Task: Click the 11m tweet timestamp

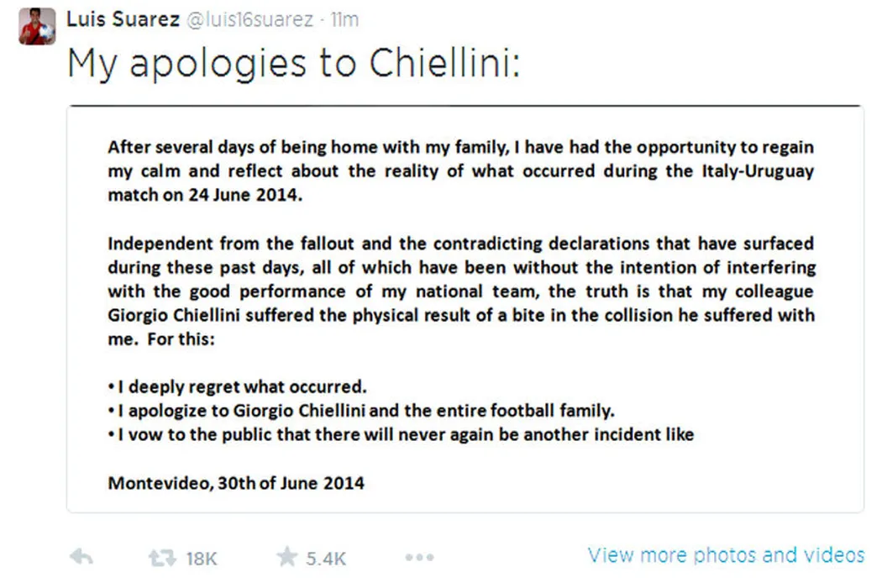Action: (x=344, y=20)
